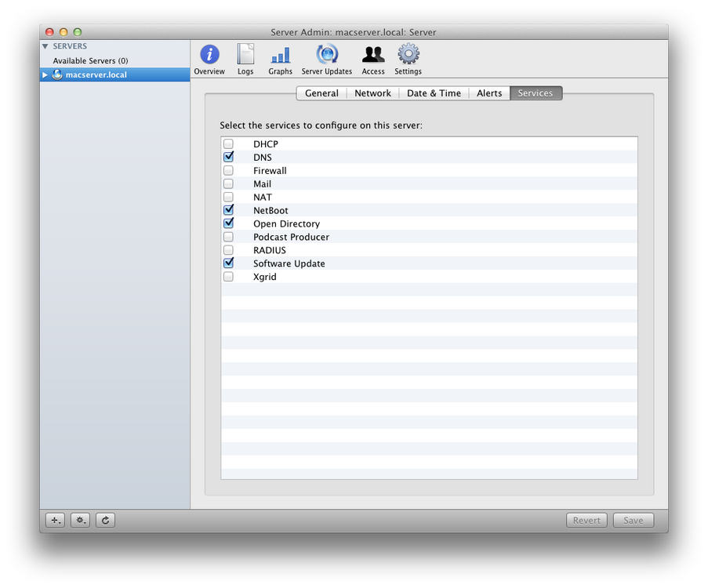Open the Access users icon

pos(373,54)
